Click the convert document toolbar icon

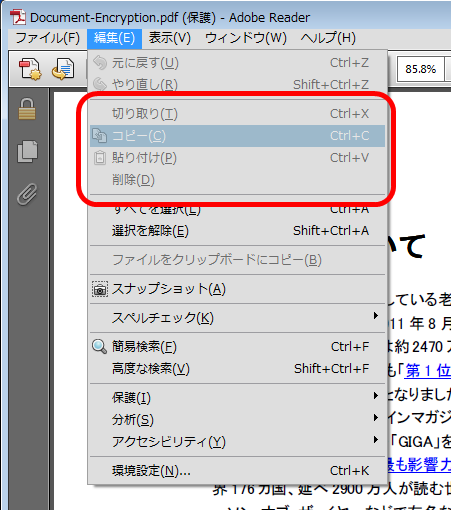coord(63,69)
